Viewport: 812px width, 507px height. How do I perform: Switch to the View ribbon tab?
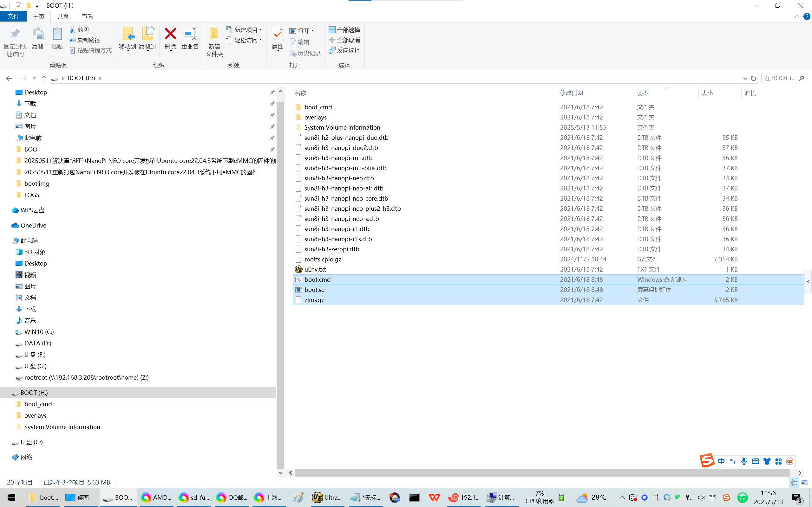tap(87, 16)
